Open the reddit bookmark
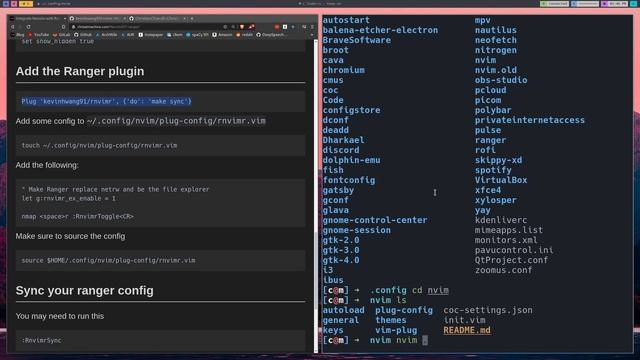Viewport: 640px width, 360px height. [x=244, y=35]
